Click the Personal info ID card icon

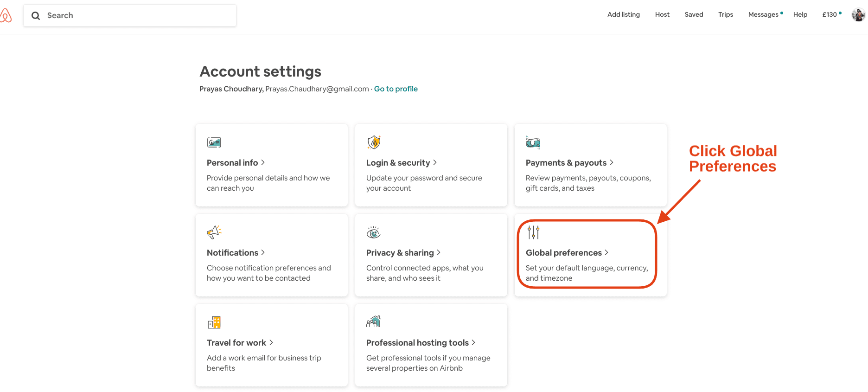pyautogui.click(x=214, y=142)
